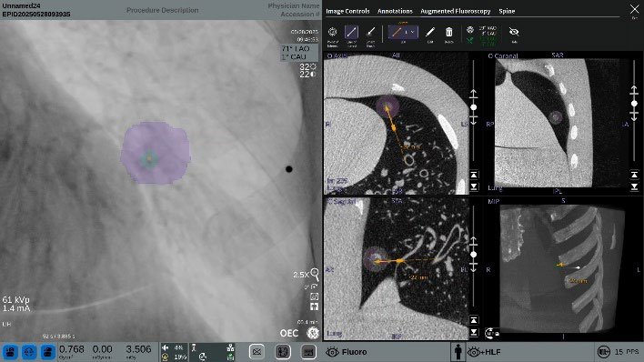Viewport: 644px width, 362px height.
Task: Adjust the sagittal view slice slider handle
Action: (x=474, y=255)
